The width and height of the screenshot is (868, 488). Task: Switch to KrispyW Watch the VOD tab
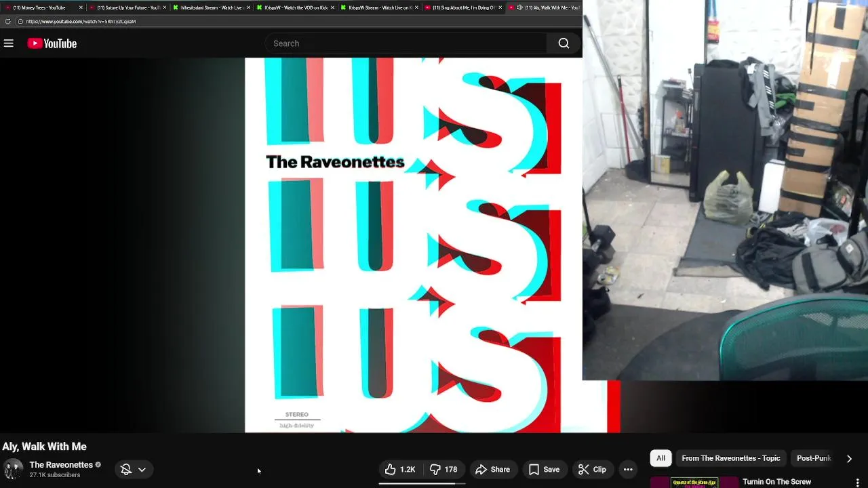click(x=296, y=7)
